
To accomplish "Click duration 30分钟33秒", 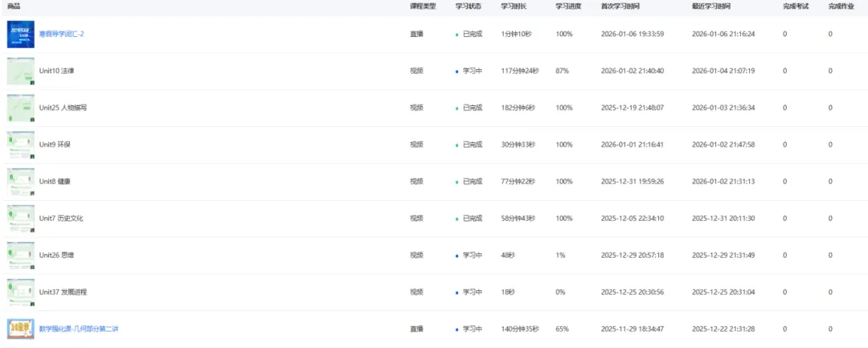I will 518,145.
